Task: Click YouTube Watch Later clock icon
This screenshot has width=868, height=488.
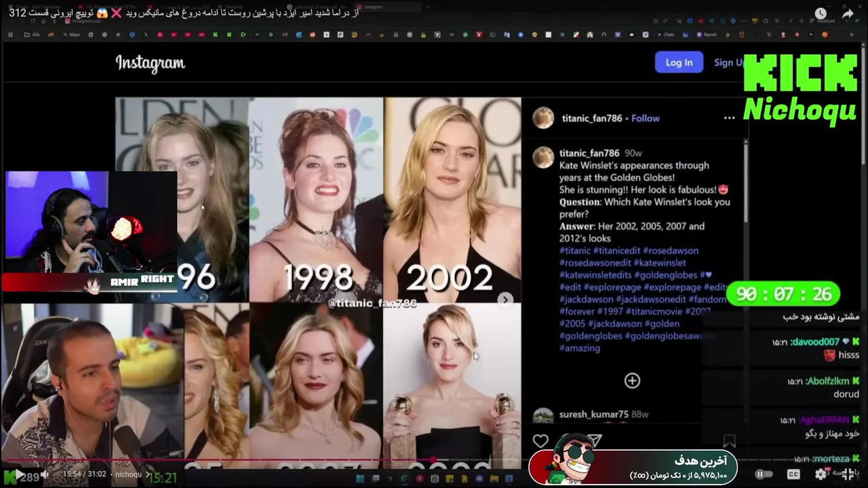Action: point(821,14)
